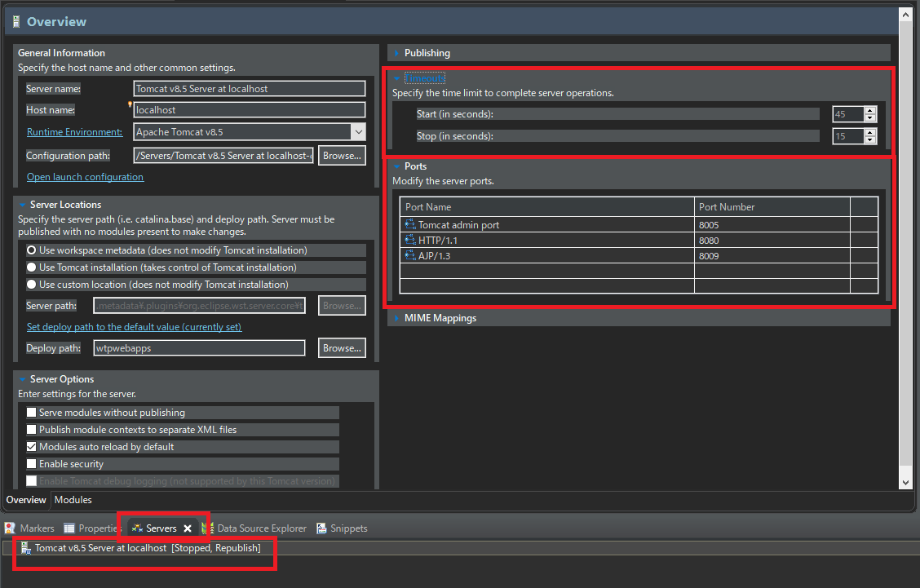Enable Publish module contexts to separate XML files

(32, 430)
